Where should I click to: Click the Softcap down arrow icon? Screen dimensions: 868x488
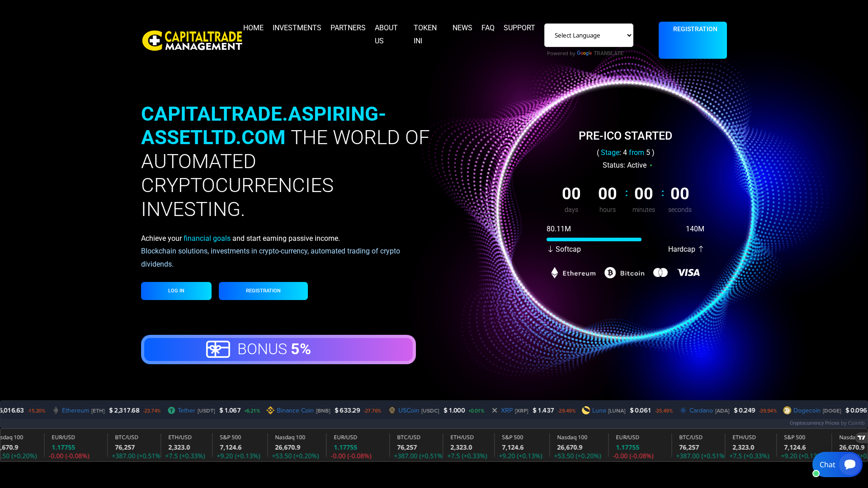coord(550,249)
